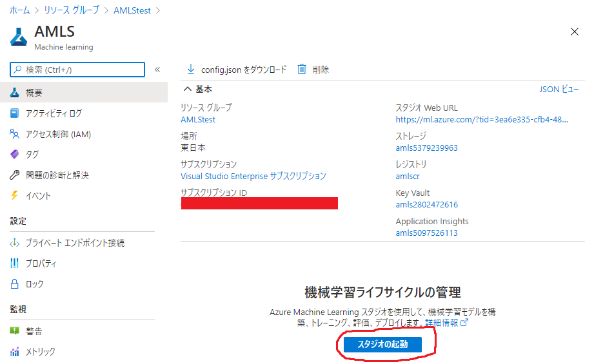Open the AMLStest resource group link
This screenshot has height=364, width=594.
click(x=198, y=120)
